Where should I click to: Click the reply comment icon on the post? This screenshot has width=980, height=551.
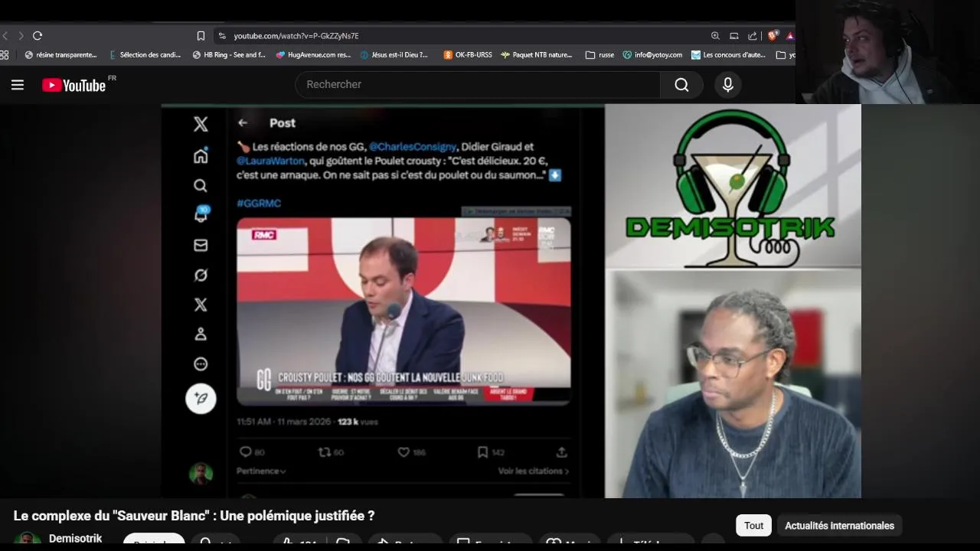tap(245, 452)
